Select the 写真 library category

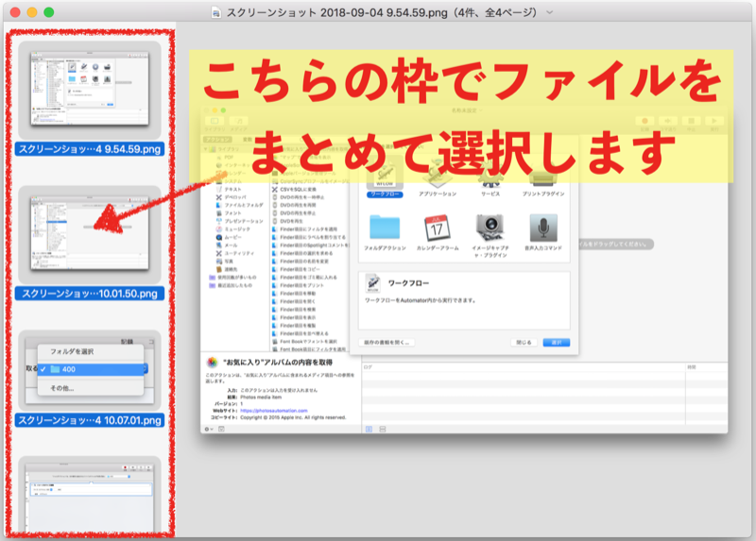pos(224,262)
